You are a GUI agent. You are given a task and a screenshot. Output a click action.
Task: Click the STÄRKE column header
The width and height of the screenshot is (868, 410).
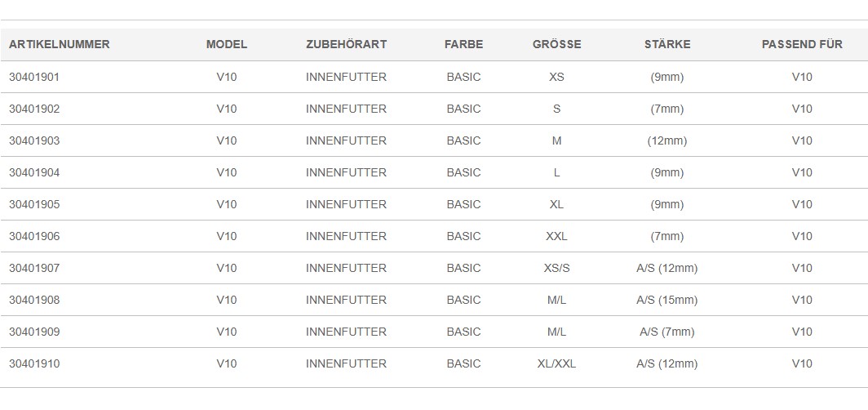tap(667, 44)
